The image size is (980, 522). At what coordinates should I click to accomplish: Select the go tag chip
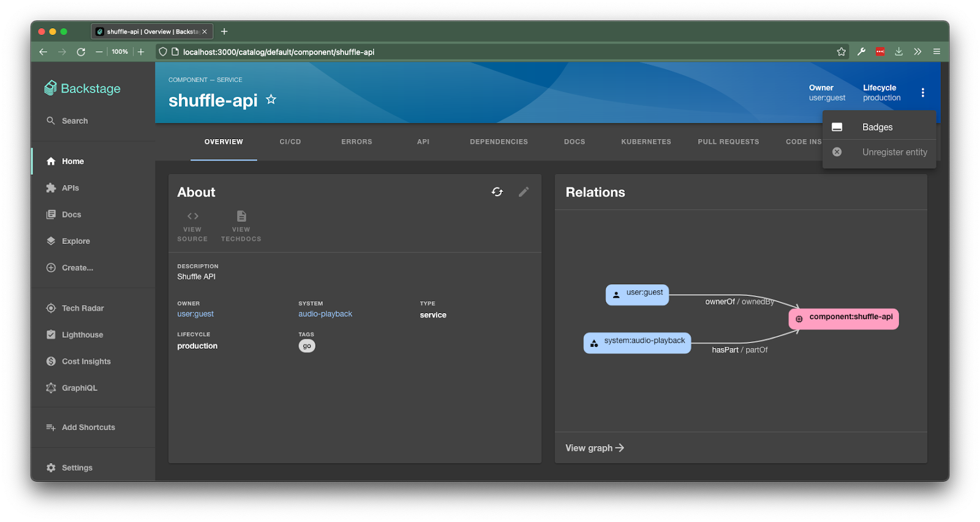pos(307,346)
